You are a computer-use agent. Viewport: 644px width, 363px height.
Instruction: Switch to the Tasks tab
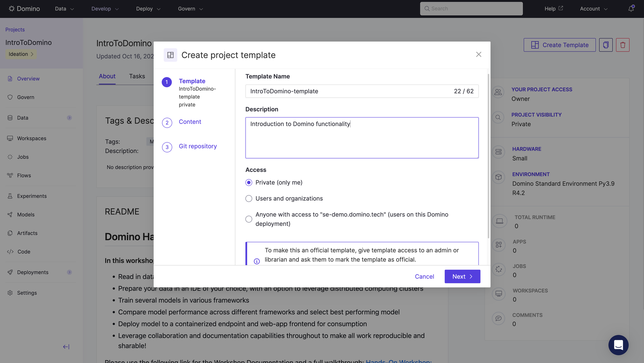tap(137, 76)
